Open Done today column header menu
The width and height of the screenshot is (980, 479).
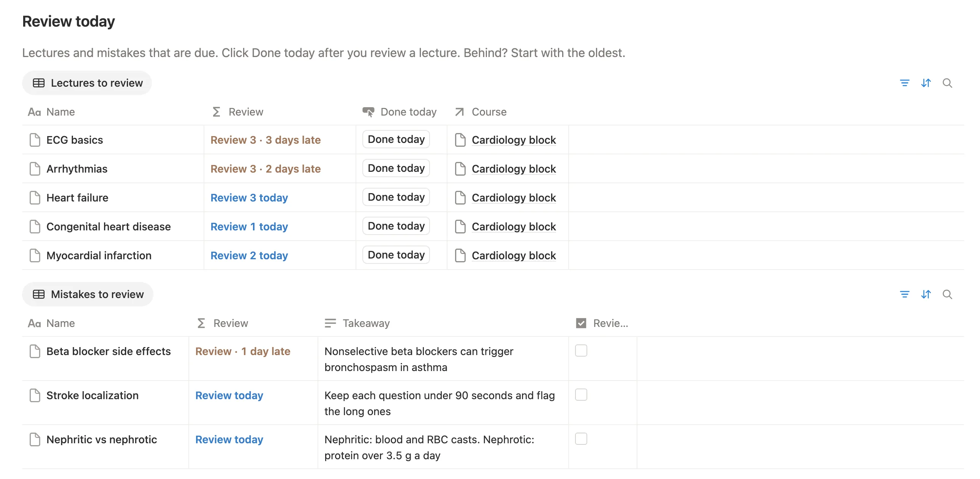[401, 112]
